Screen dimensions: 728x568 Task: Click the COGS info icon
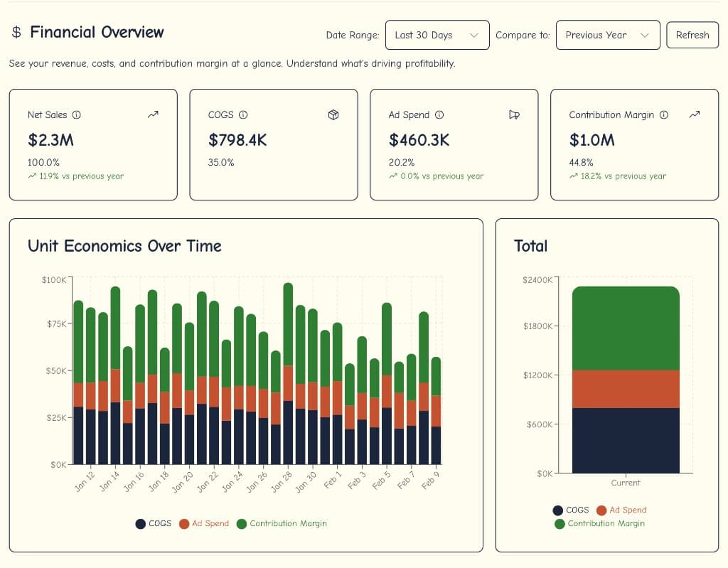coord(243,114)
